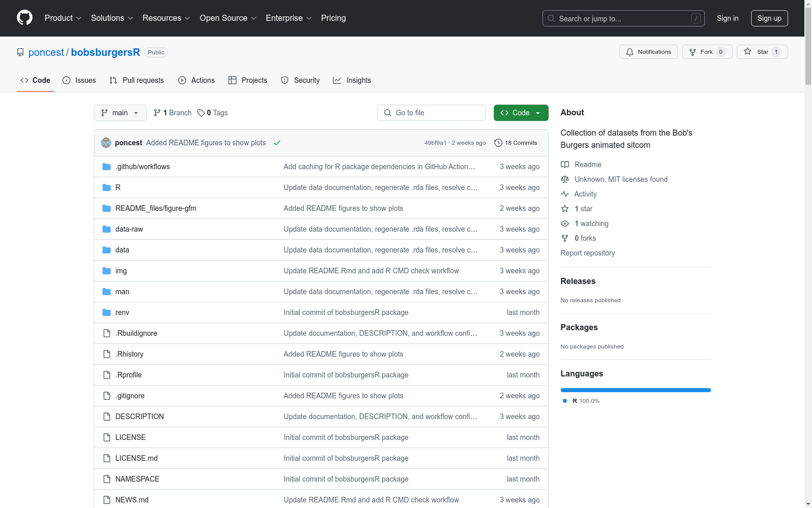
Task: Click the Notifications button
Action: point(649,52)
